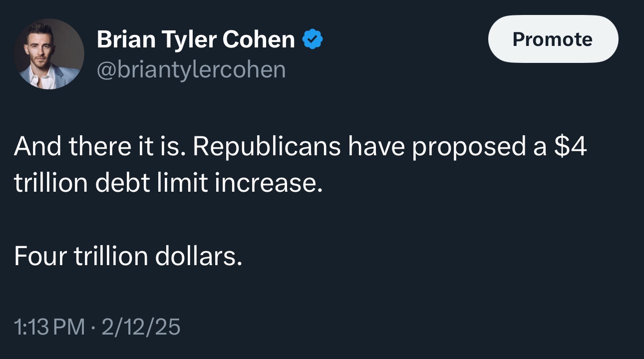Click the word "Cohen" in the display name
The image size is (644, 359).
pos(259,39)
